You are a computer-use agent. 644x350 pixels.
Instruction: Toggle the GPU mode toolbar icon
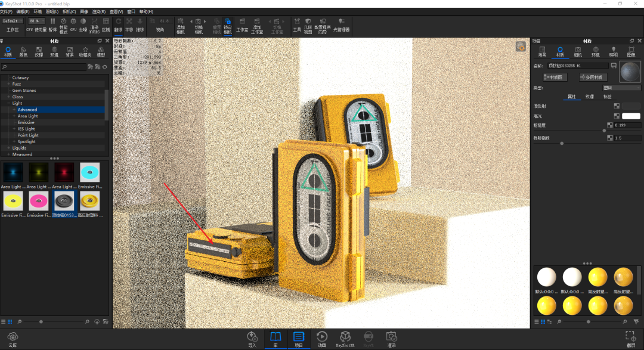(73, 23)
